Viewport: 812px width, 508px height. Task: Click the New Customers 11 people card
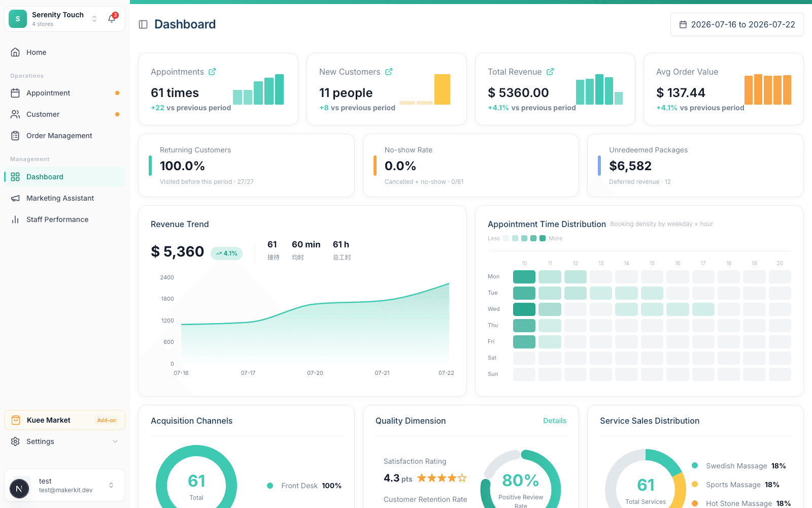(387, 89)
